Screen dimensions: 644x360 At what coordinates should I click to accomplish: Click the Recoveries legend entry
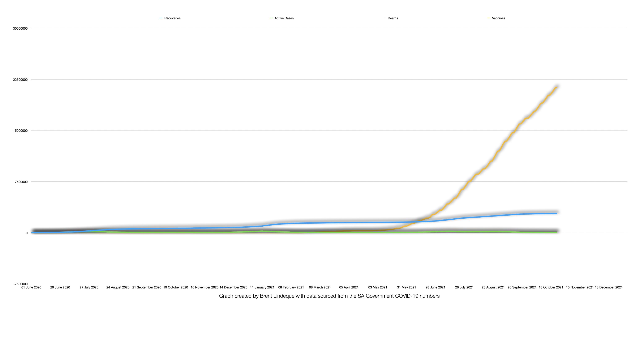coord(172,18)
